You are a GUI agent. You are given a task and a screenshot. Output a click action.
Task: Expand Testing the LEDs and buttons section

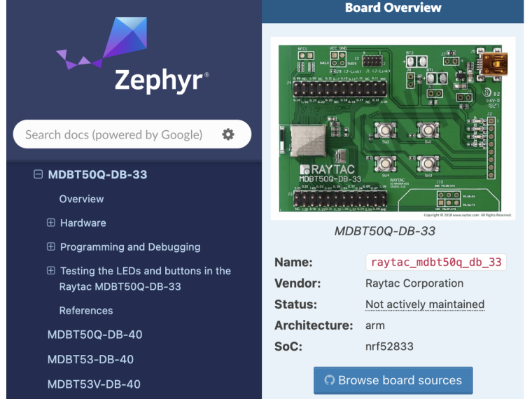[x=50, y=271]
